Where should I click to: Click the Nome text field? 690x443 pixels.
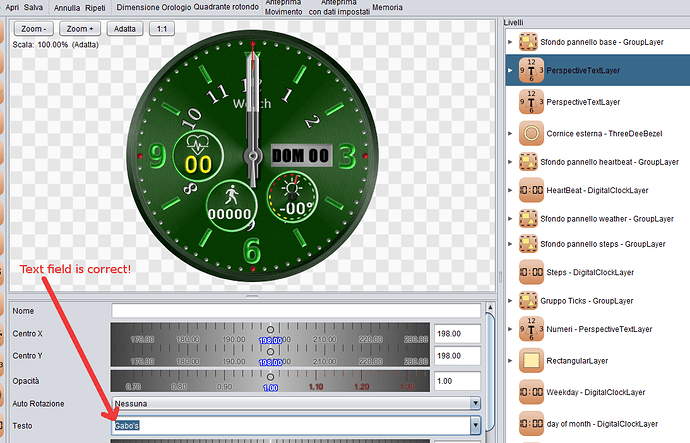click(296, 311)
